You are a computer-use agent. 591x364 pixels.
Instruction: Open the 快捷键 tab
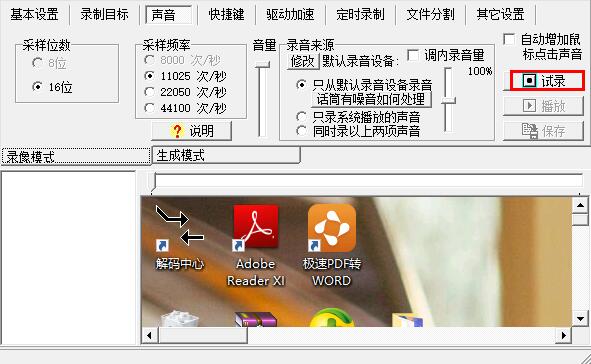(226, 15)
